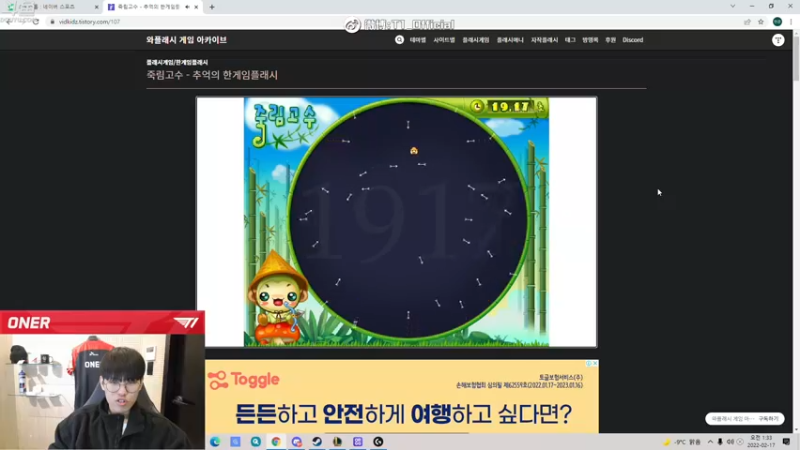Open the Chrome icon with red badge on taskbar

[296, 441]
